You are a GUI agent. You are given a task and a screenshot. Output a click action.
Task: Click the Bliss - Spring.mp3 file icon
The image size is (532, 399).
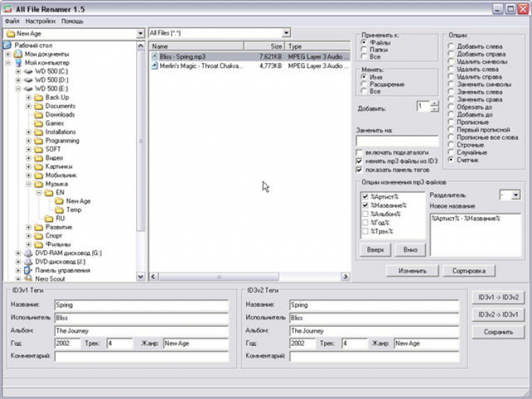click(x=155, y=57)
